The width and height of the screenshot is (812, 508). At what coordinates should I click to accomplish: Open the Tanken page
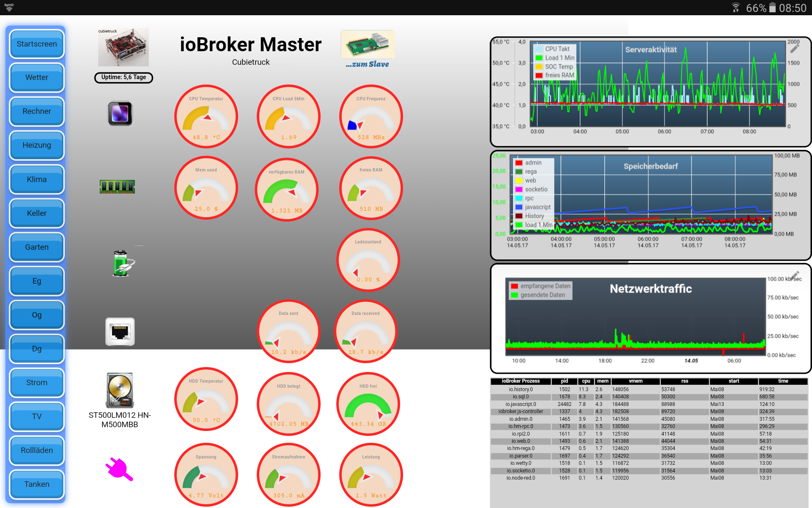pos(37,484)
